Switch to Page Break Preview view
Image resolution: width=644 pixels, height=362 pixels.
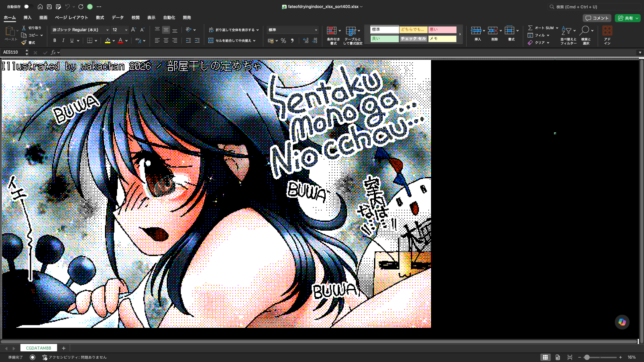click(x=570, y=357)
